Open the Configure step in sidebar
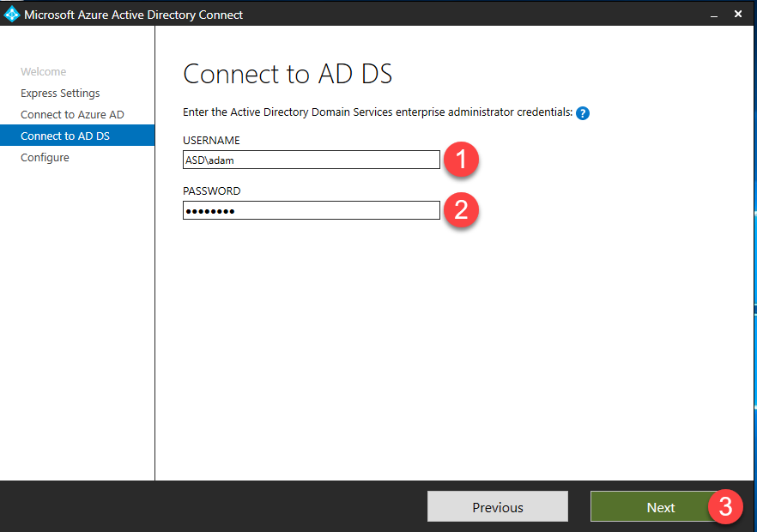 point(45,158)
